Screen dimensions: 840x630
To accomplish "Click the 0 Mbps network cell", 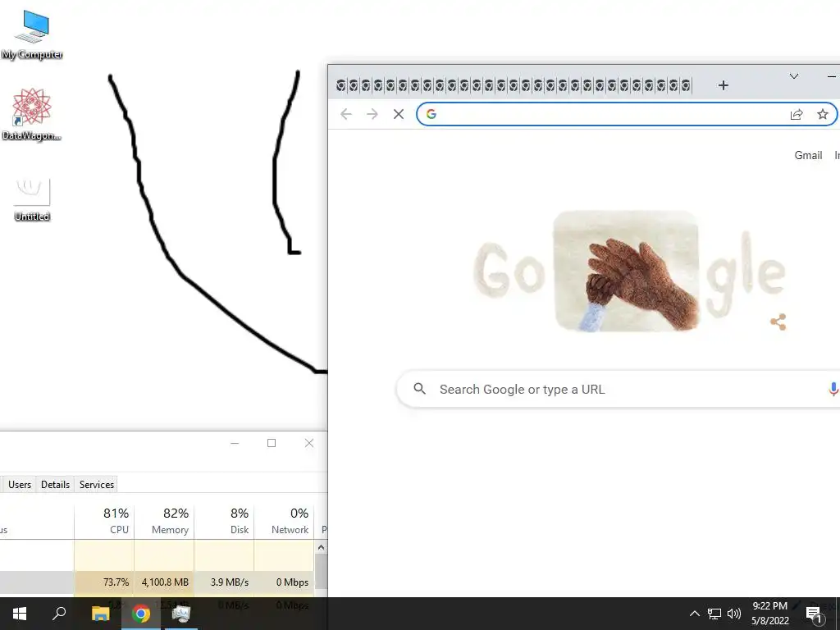I will (284, 582).
